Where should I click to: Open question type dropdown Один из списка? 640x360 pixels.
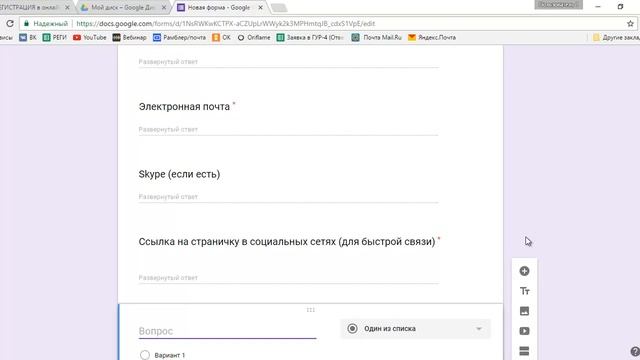tap(415, 329)
